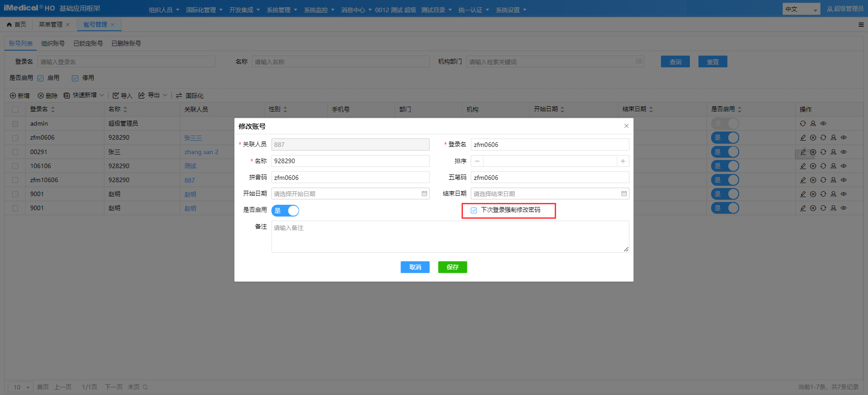Click the eye view icon for 00291 row
This screenshot has height=395, width=868.
click(x=844, y=152)
